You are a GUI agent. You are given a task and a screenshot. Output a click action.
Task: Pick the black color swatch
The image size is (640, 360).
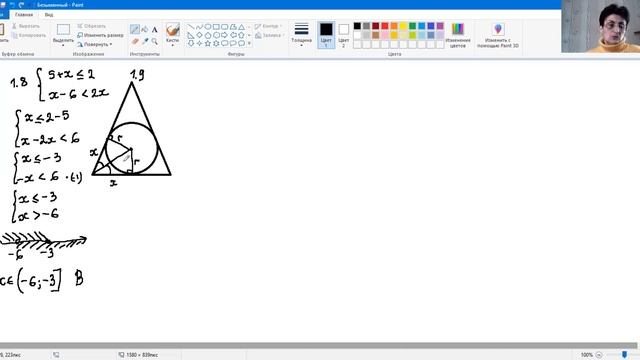[357, 26]
